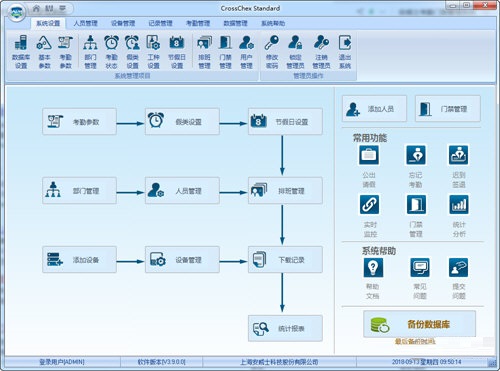Screen dimensions: 500x371
Task: Switch to the 人员管理 tab
Action: tap(85, 23)
